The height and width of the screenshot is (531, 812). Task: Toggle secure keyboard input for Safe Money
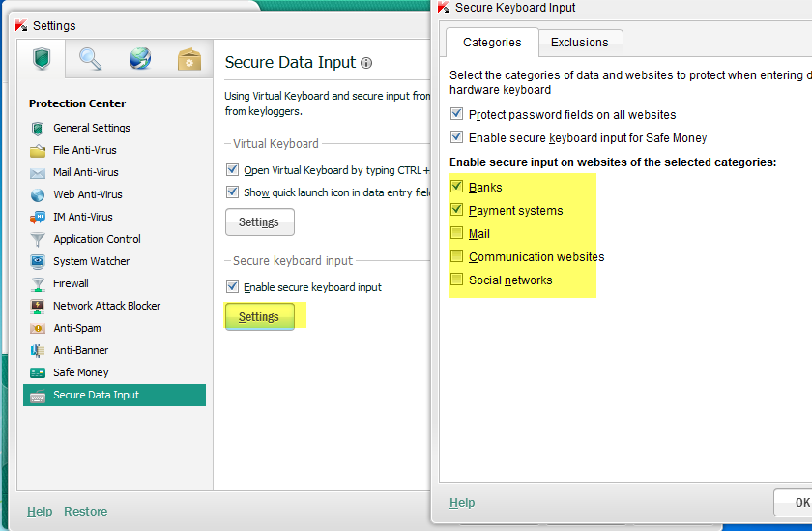(456, 136)
